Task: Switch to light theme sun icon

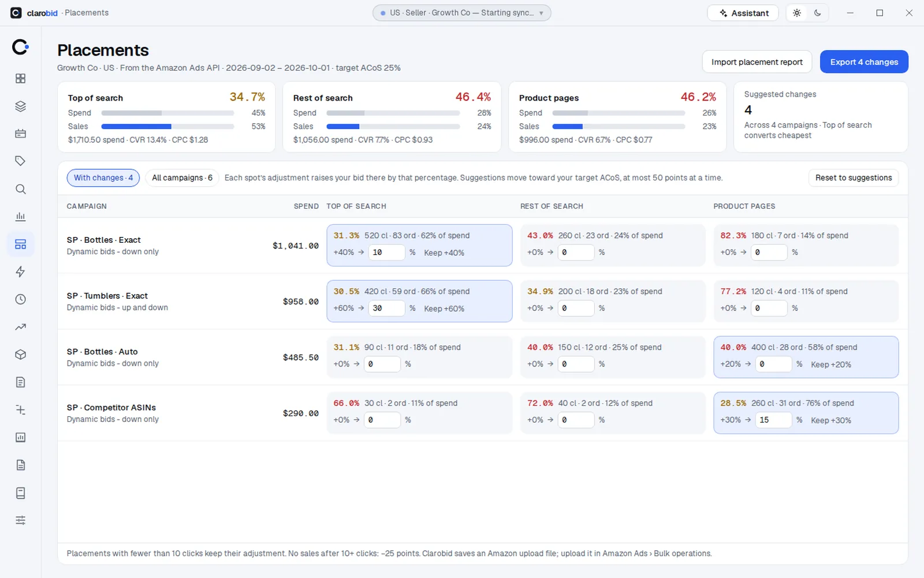Action: click(797, 13)
